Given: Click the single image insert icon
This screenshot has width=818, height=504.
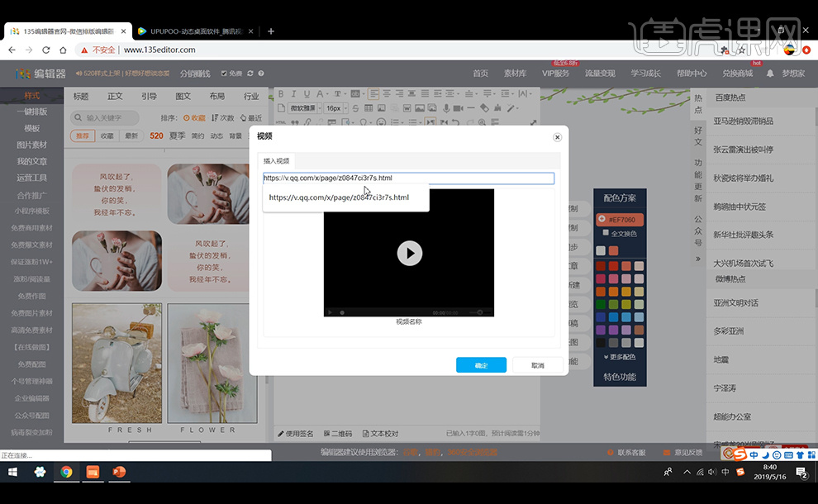Looking at the screenshot, I should [420, 108].
